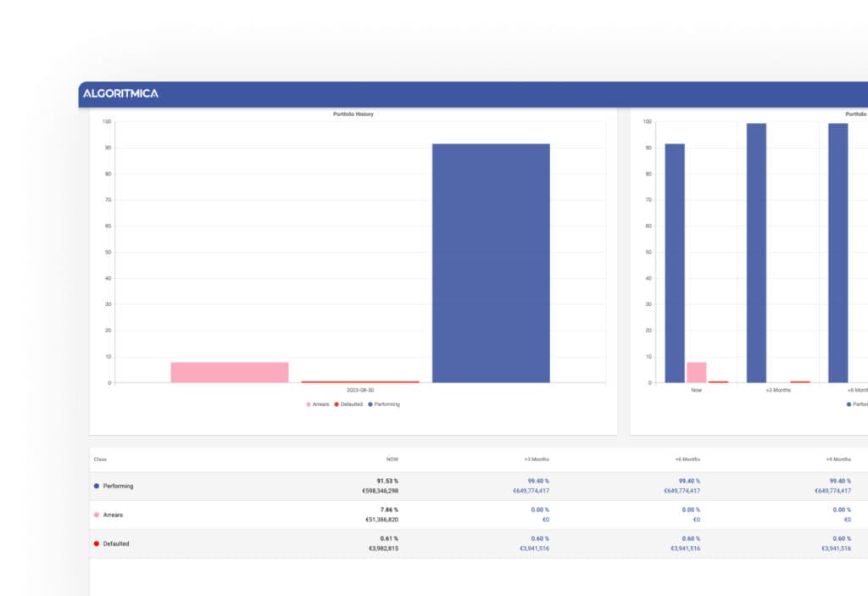Select the Performing row label in the table

click(x=118, y=486)
